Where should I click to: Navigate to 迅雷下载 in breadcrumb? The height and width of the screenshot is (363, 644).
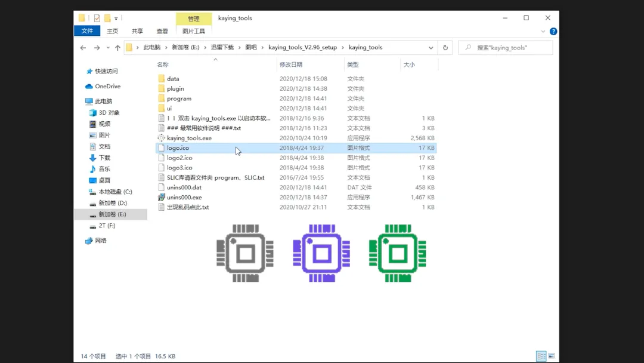pyautogui.click(x=222, y=47)
